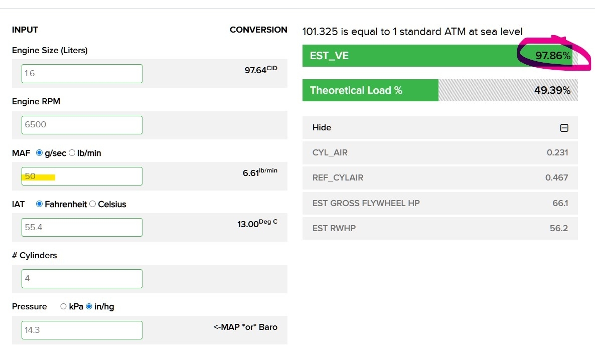The width and height of the screenshot is (595, 364).
Task: Focus the # Cylinders input field
Action: pyautogui.click(x=82, y=279)
